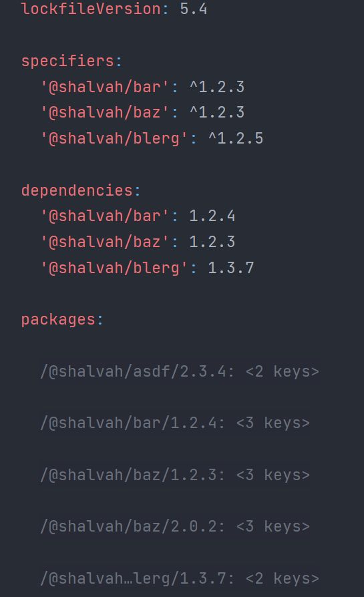Click '@shalvah/bar' under dependencies
Image resolution: width=364 pixels, height=597 pixels.
pyautogui.click(x=105, y=216)
